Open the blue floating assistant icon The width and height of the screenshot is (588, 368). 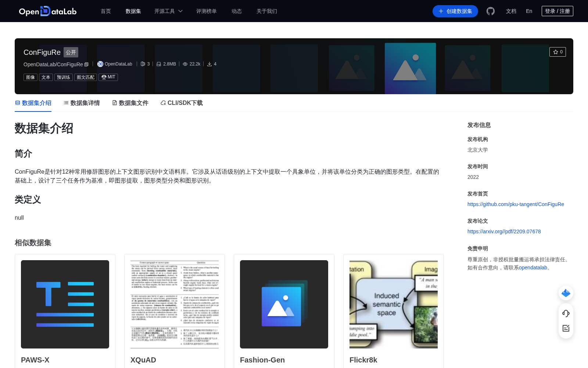click(x=566, y=293)
